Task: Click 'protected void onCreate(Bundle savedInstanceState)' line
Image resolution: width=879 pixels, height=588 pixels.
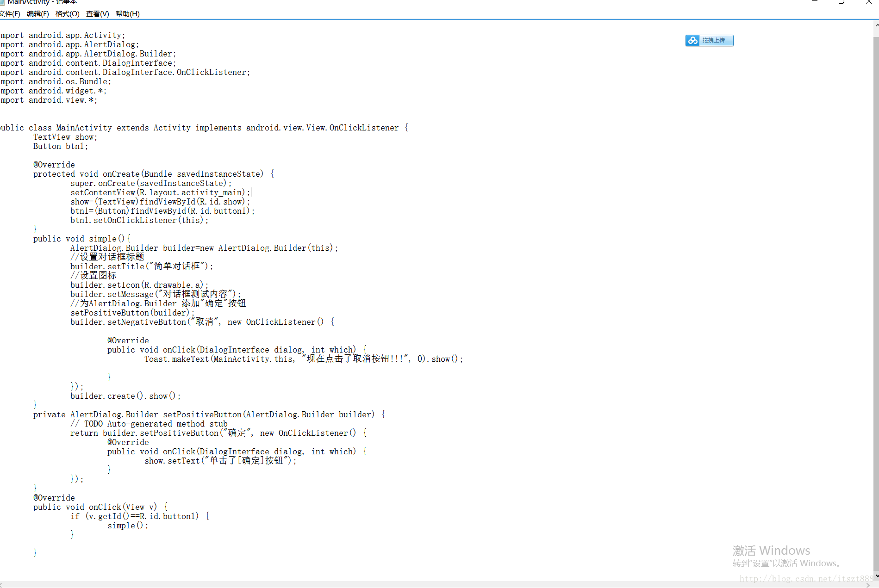Action: point(154,174)
